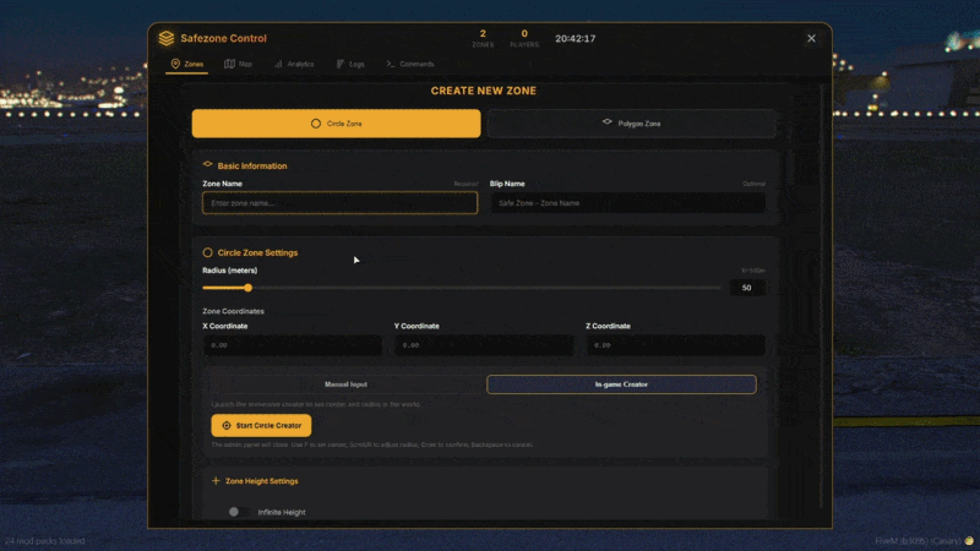Click the Logs tab icon
The image size is (980, 551).
tap(340, 64)
